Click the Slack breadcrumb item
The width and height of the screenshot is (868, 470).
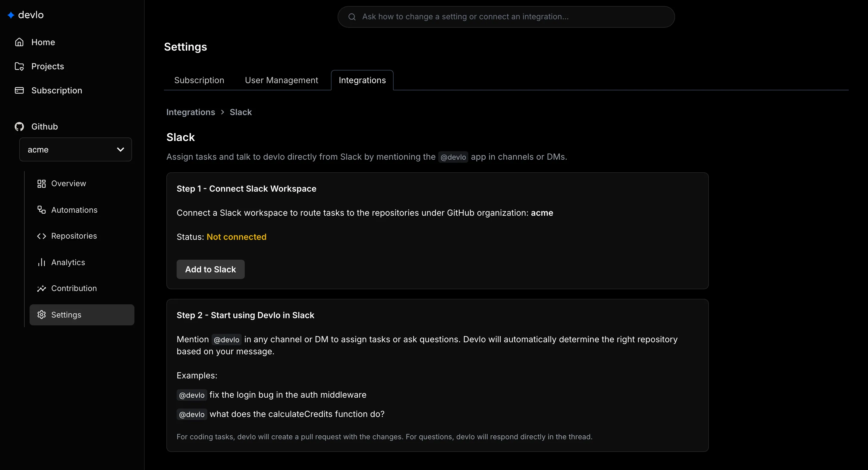[x=241, y=112]
